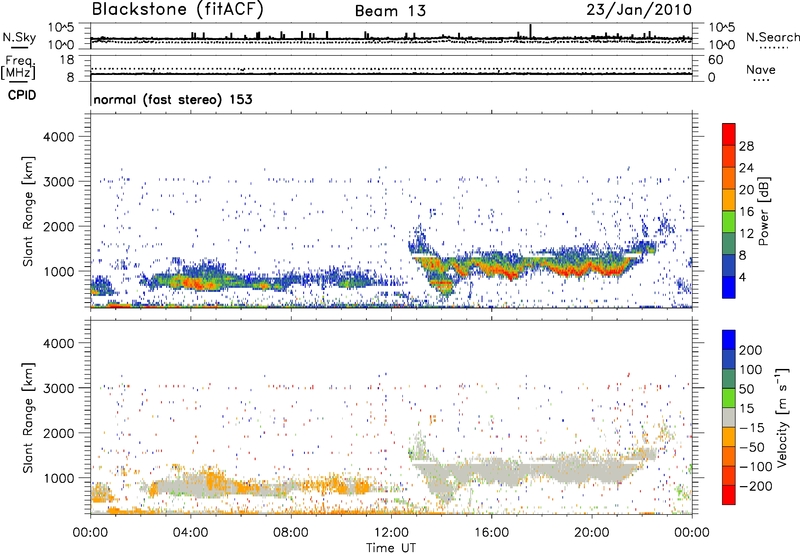The width and height of the screenshot is (800, 554).
Task: Click the 12:00 time tick label
Action: tap(391, 533)
